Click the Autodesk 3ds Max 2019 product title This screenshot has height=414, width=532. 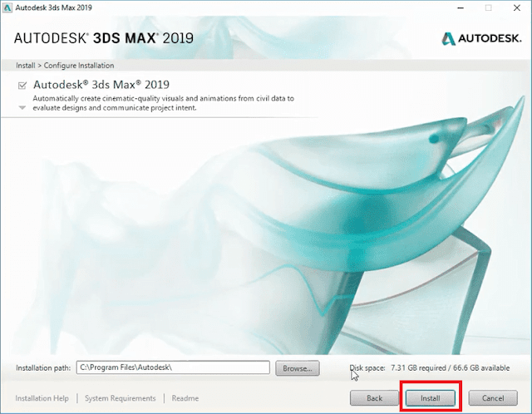coord(101,85)
